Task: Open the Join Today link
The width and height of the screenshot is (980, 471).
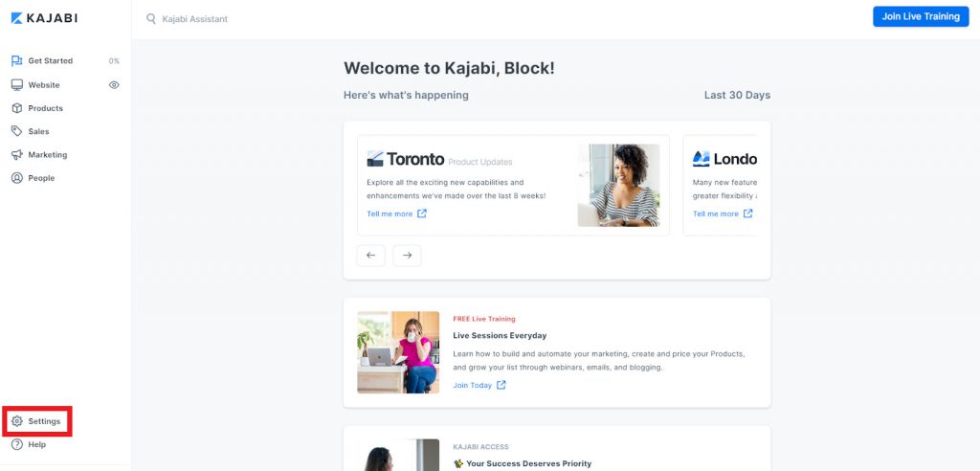Action: click(x=473, y=385)
